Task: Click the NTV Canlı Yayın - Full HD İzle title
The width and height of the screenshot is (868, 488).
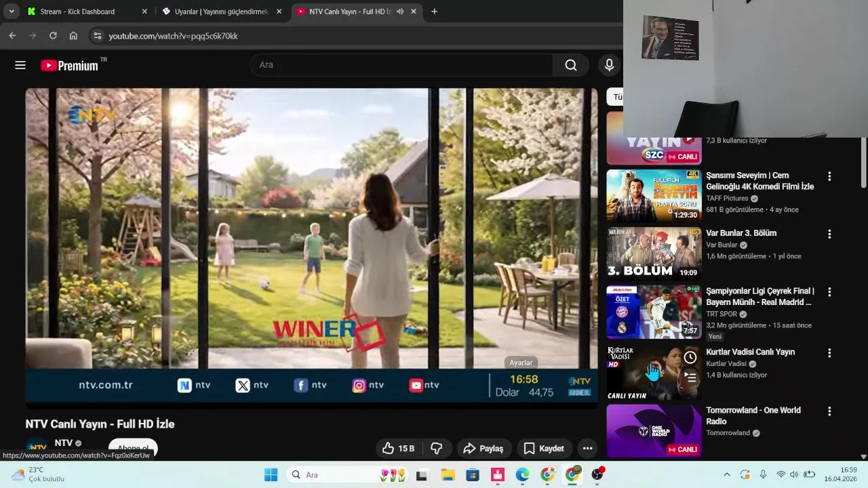Action: click(100, 424)
